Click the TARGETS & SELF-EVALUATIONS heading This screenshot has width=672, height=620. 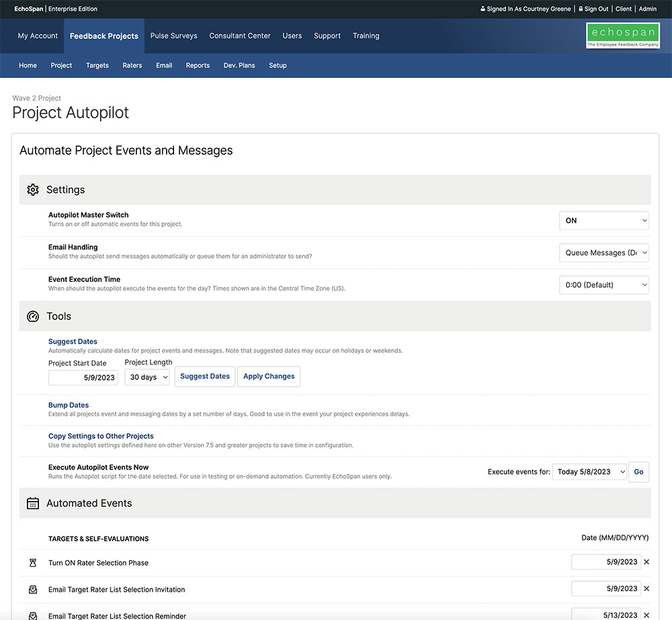click(x=99, y=539)
